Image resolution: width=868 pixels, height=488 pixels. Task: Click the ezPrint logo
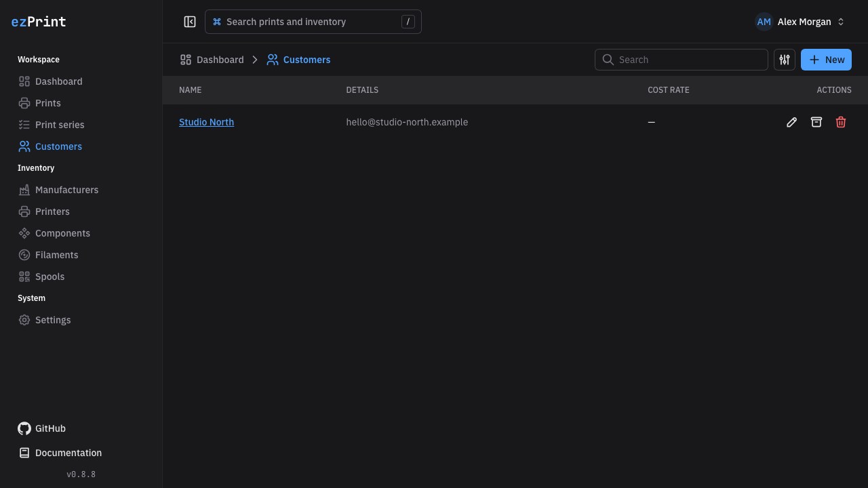point(39,22)
